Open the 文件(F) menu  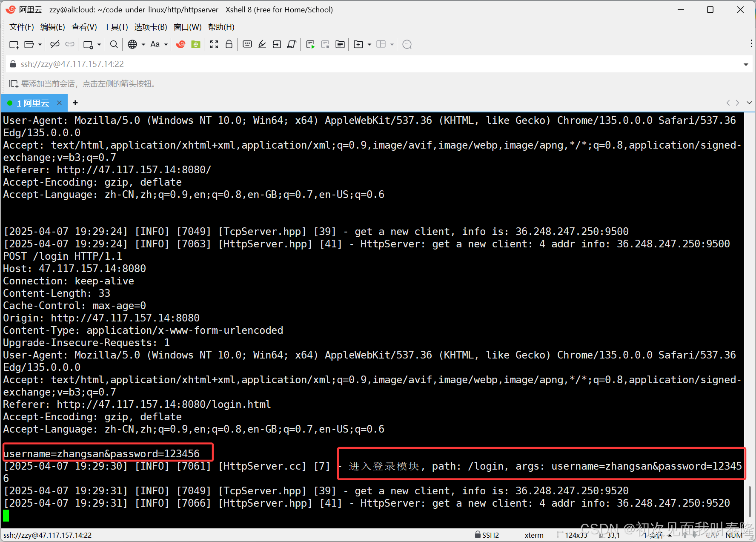[x=22, y=27]
